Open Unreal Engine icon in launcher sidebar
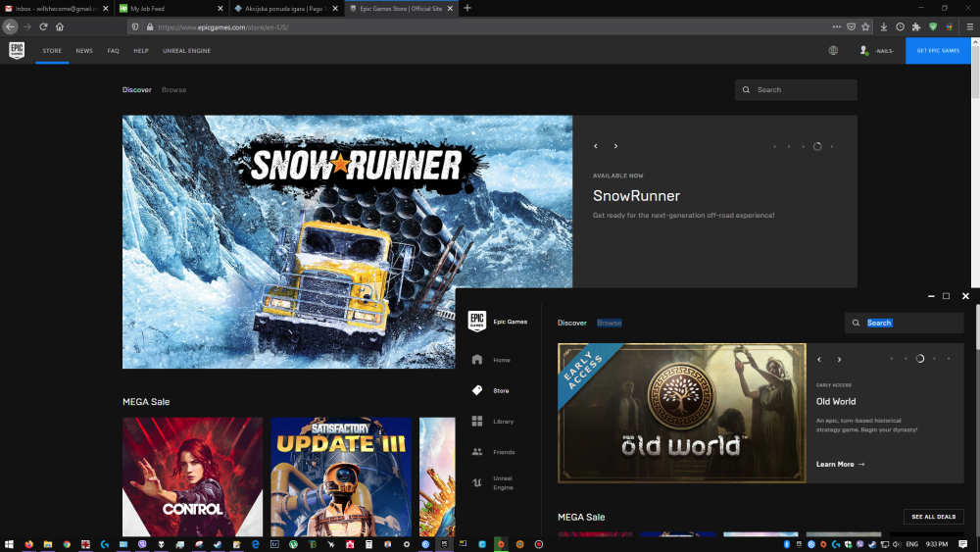 point(477,482)
